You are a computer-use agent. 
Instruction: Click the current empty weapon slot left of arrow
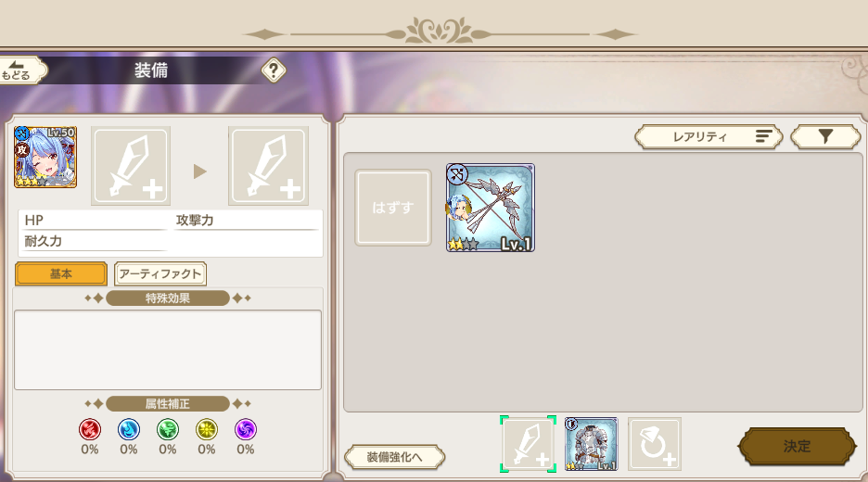[131, 166]
